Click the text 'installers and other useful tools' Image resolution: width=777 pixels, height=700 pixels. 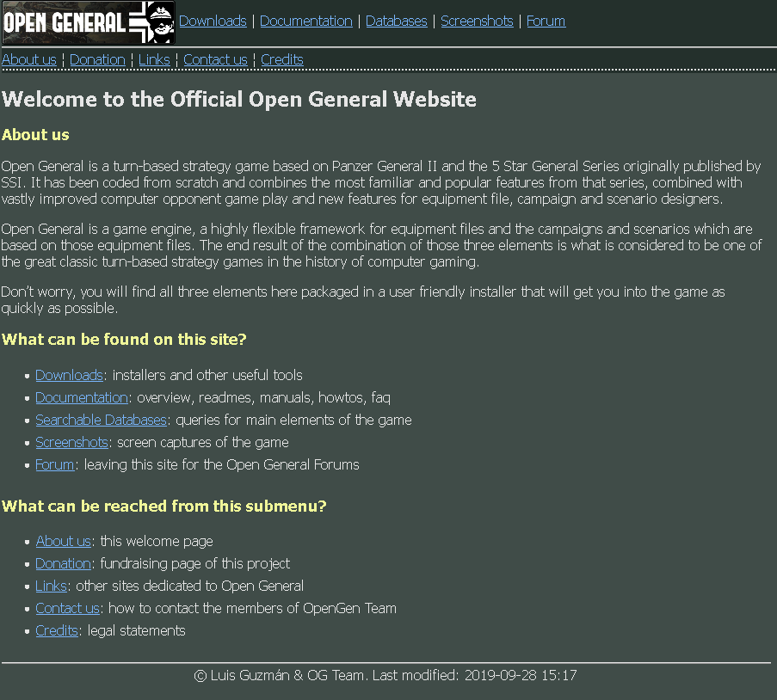pos(207,375)
